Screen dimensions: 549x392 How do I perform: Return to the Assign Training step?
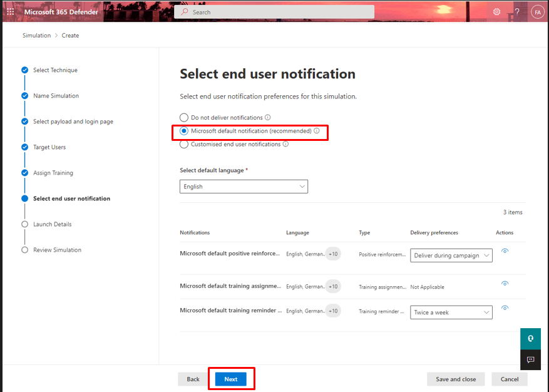pyautogui.click(x=53, y=173)
